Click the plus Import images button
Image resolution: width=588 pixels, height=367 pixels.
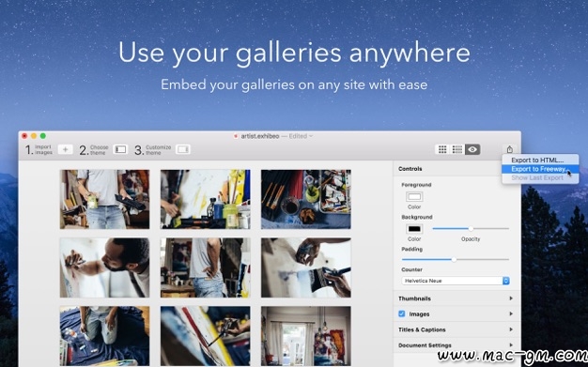pyautogui.click(x=65, y=149)
